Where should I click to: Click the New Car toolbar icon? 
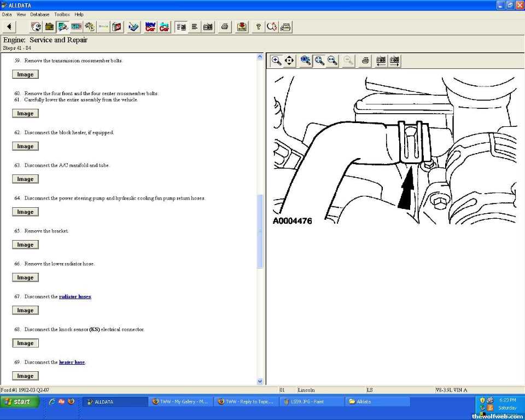(150, 27)
